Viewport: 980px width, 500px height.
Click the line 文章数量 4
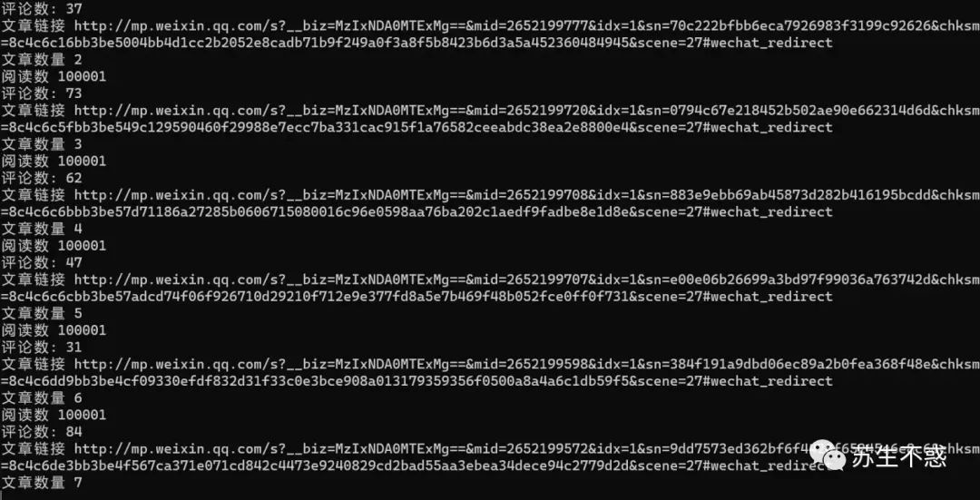pyautogui.click(x=42, y=228)
